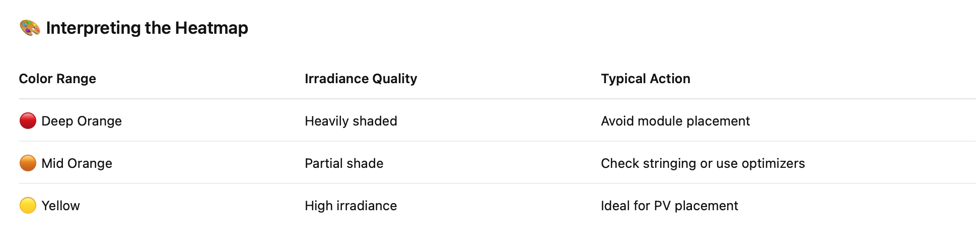Screen dimensions: 980x248
Task: Click the word 'the' in the heading
Action: 158,28
